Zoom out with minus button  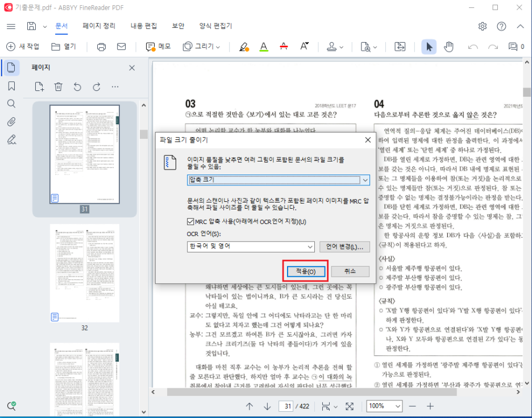coord(412,406)
